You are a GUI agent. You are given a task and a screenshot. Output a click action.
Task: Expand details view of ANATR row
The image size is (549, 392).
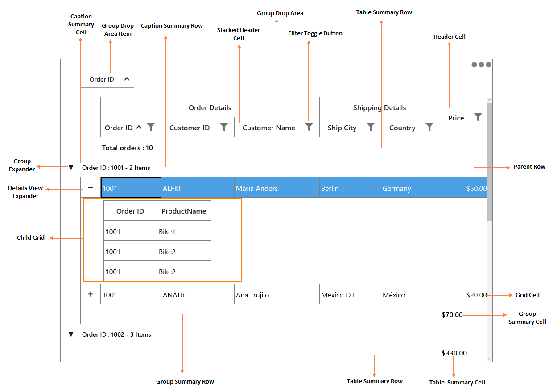(x=91, y=294)
